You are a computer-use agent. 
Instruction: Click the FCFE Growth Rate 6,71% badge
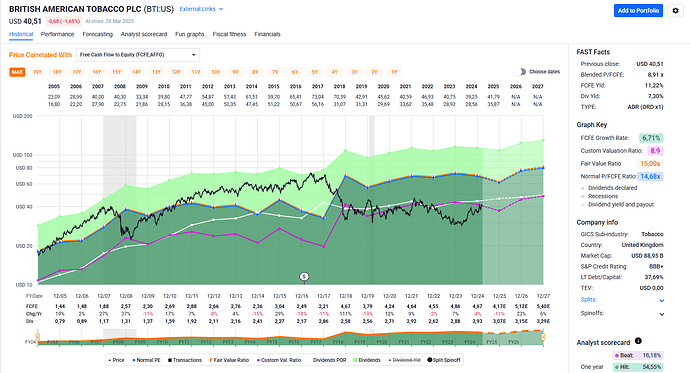651,138
